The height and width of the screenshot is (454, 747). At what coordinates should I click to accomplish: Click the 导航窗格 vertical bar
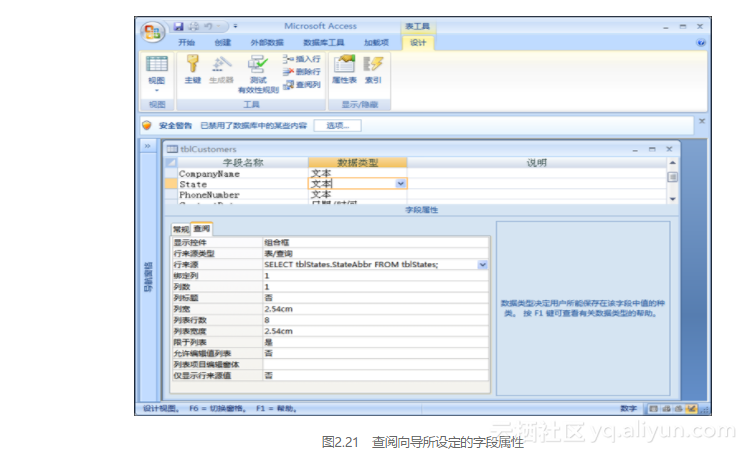pos(148,276)
